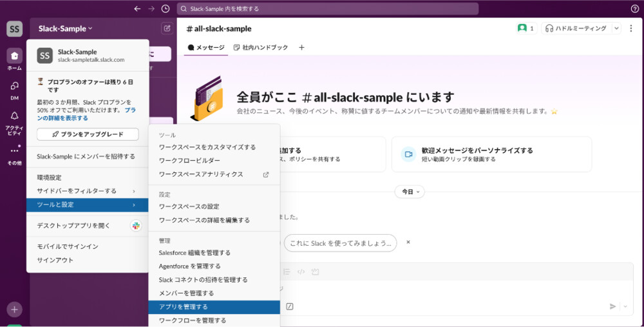Open history clock icon
The width and height of the screenshot is (644, 327).
click(x=165, y=8)
